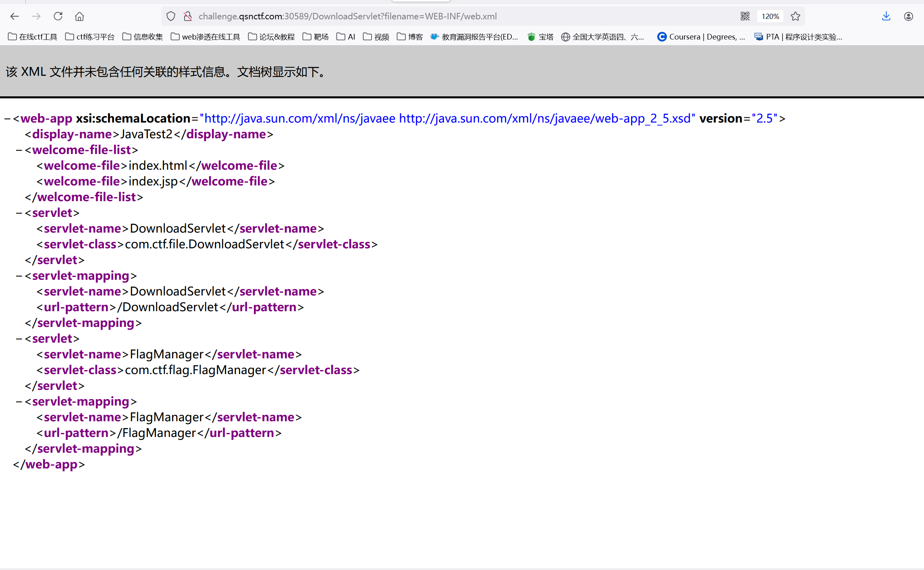The width and height of the screenshot is (924, 570).
Task: Open the tracking protection shield icon
Action: point(171,16)
